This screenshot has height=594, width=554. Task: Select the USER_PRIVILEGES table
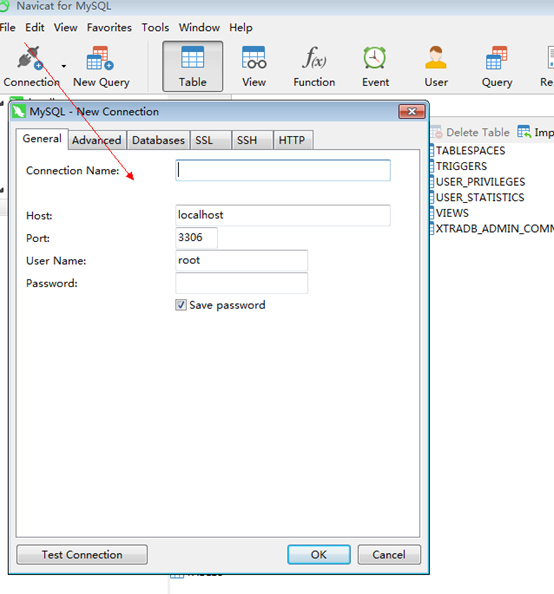pos(480,182)
